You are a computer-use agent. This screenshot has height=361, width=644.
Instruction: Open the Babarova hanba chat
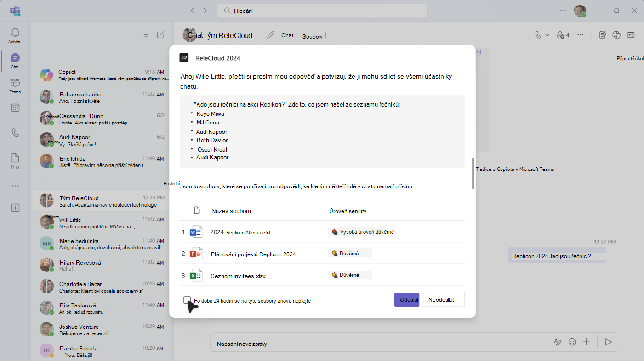click(x=102, y=97)
